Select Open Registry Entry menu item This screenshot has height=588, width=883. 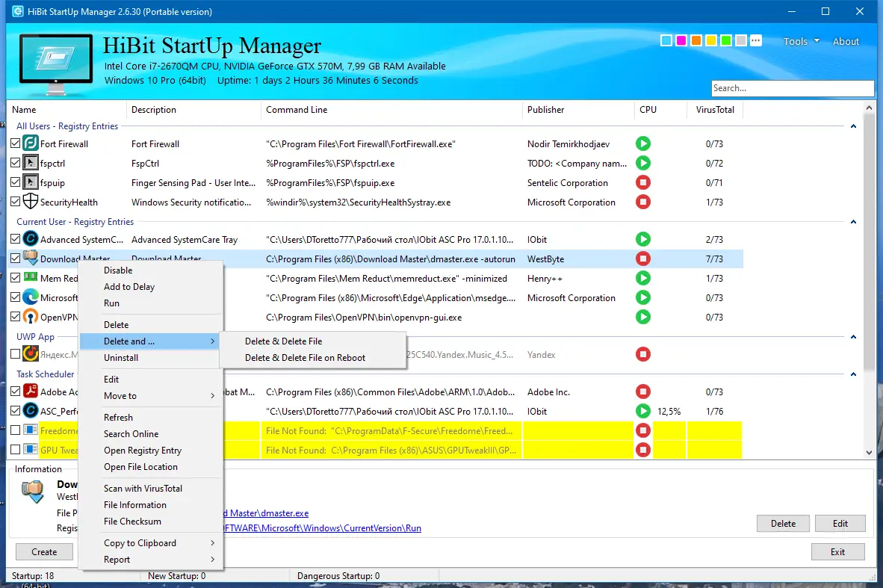pyautogui.click(x=151, y=451)
